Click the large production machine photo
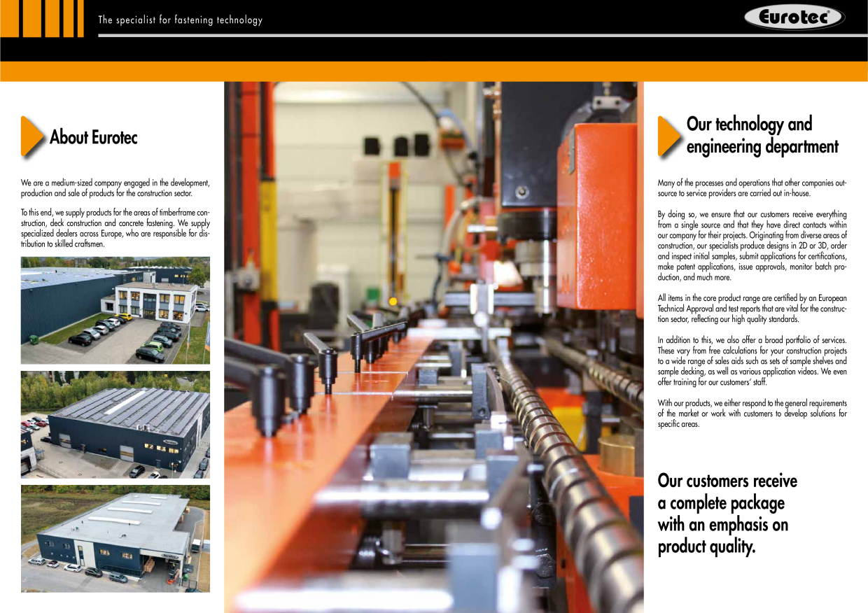Image resolution: width=868 pixels, height=613 pixels. point(434,347)
